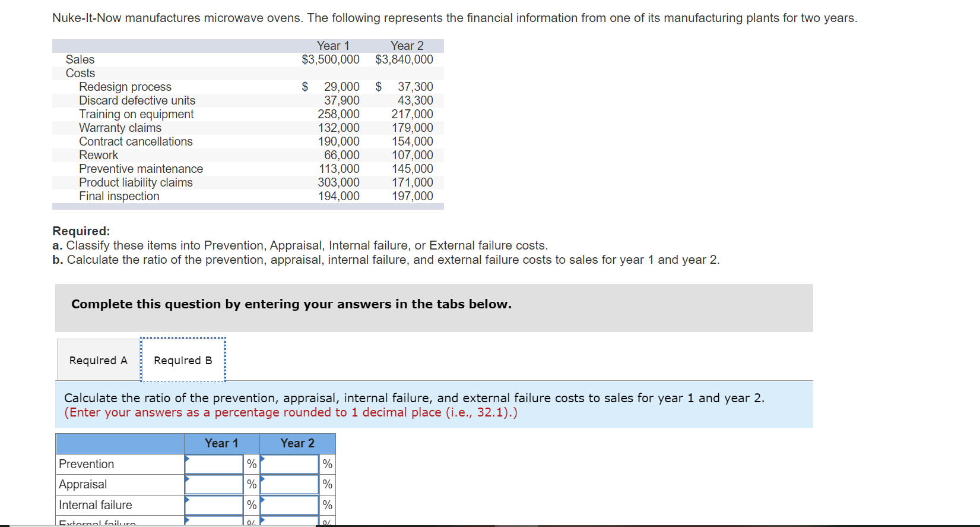Click the Year 2 value 197,000
The image size is (980, 527).
click(x=413, y=196)
